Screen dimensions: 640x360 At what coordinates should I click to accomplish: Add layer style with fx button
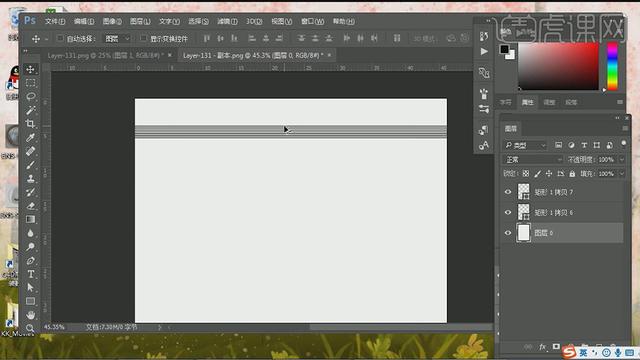[x=542, y=347]
